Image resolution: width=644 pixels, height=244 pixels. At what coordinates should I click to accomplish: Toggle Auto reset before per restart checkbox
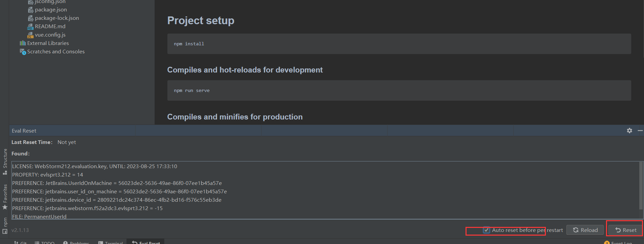tap(486, 230)
